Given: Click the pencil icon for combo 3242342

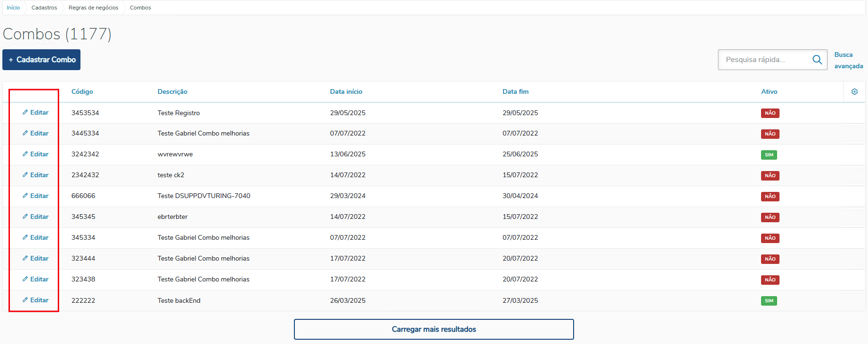Looking at the screenshot, I should click(x=25, y=154).
